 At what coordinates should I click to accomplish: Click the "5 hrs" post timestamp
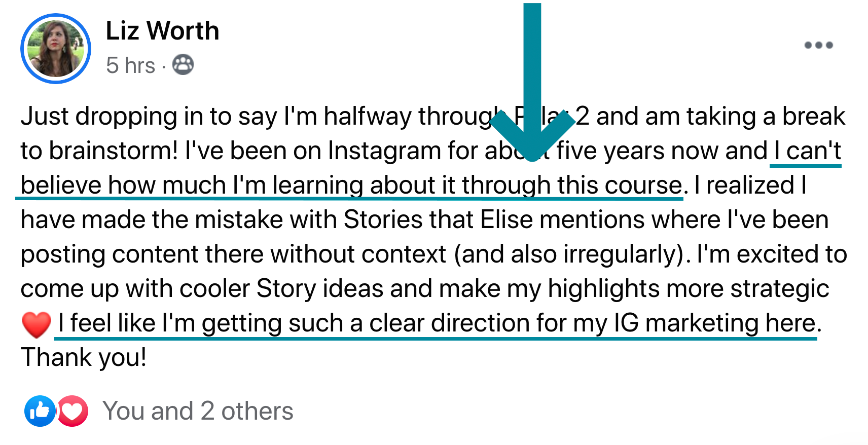(x=130, y=65)
